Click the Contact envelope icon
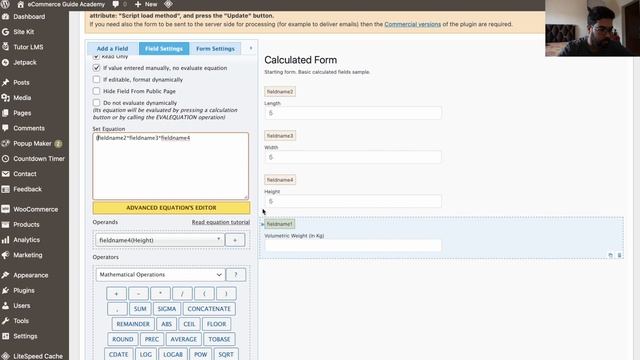The image size is (640, 360). [x=5, y=174]
